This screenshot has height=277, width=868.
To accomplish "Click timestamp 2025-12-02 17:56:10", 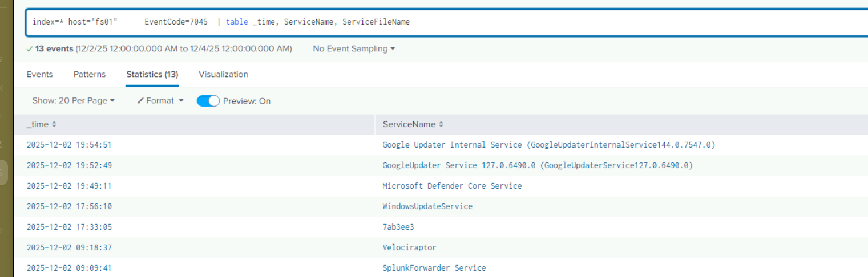I will [x=69, y=206].
